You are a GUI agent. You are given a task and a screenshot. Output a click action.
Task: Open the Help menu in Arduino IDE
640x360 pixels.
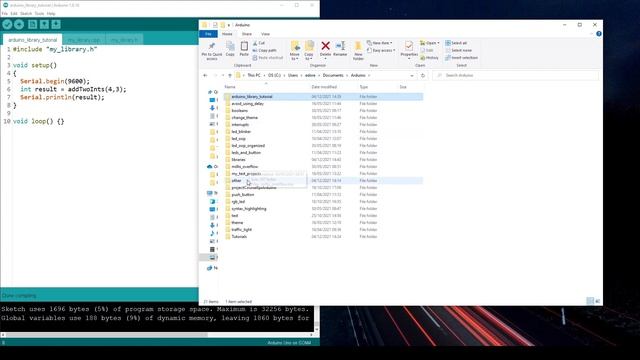(x=51, y=13)
